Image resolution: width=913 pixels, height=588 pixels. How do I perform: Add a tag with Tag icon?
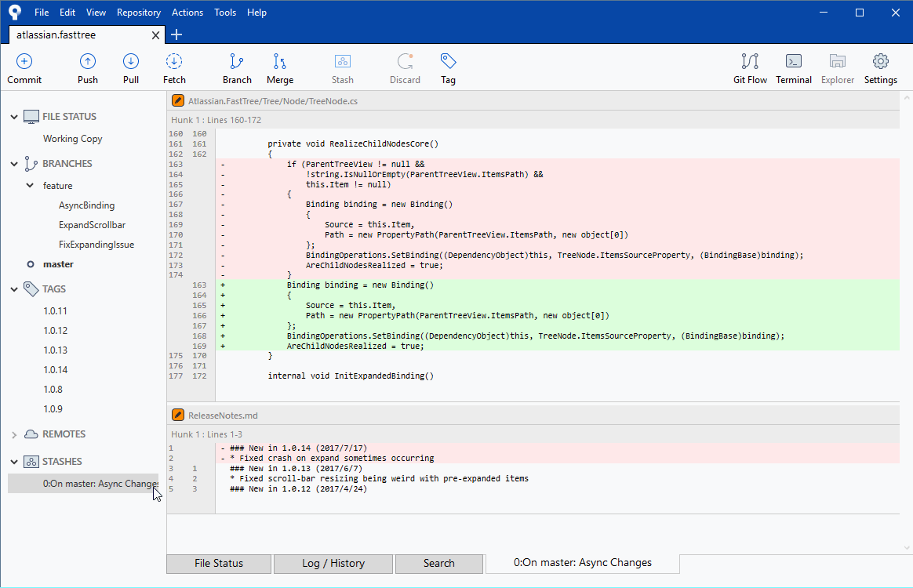pyautogui.click(x=448, y=61)
